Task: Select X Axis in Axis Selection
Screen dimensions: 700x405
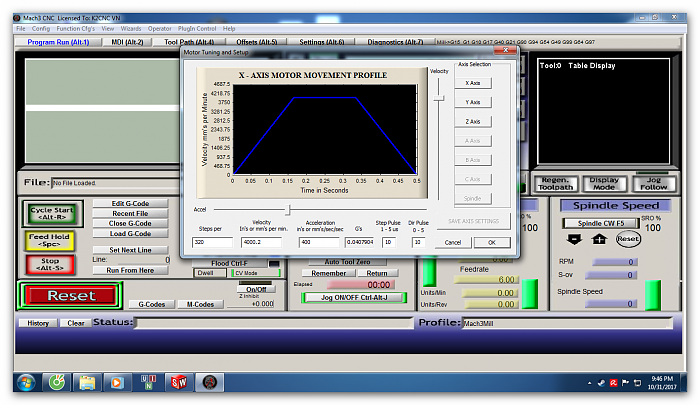Action: pos(473,83)
